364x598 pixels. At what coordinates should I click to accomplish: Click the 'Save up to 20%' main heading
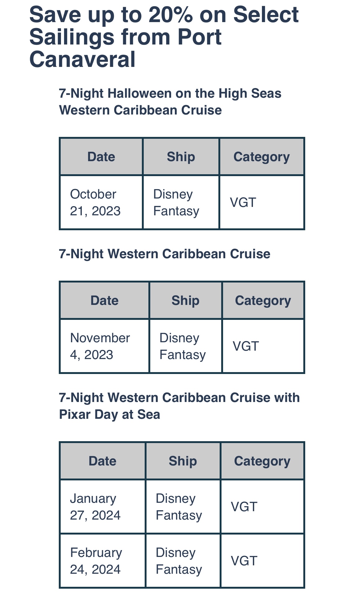[164, 37]
